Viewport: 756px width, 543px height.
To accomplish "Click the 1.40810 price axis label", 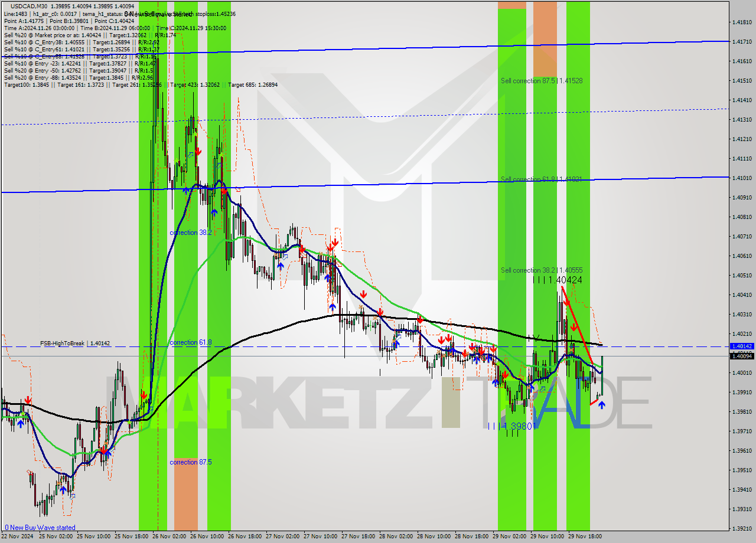I will [x=741, y=217].
